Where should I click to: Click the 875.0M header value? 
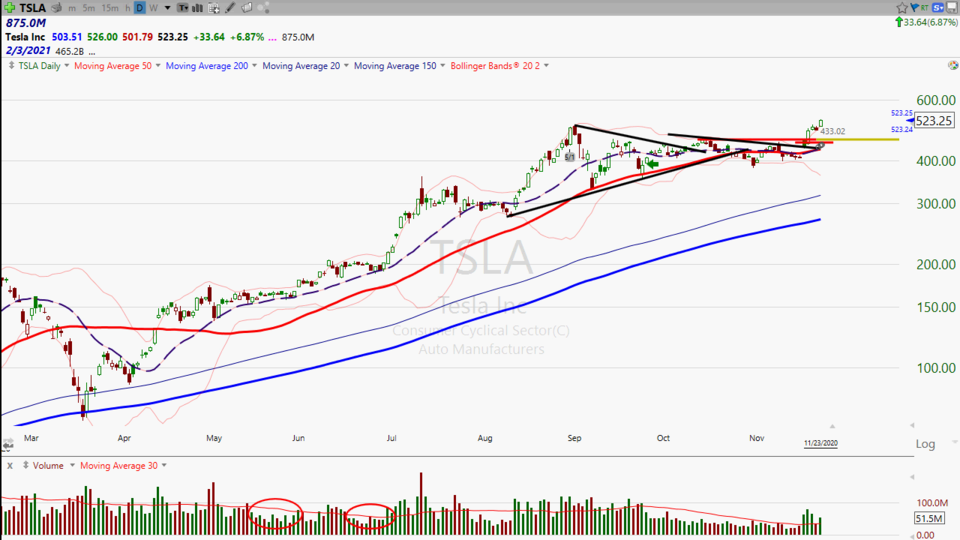pyautogui.click(x=26, y=23)
